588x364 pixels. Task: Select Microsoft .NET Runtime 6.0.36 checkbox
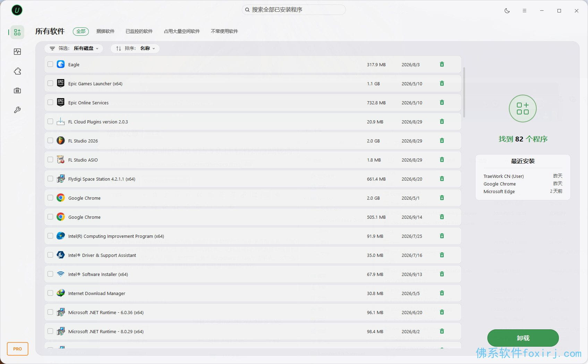[x=50, y=312]
